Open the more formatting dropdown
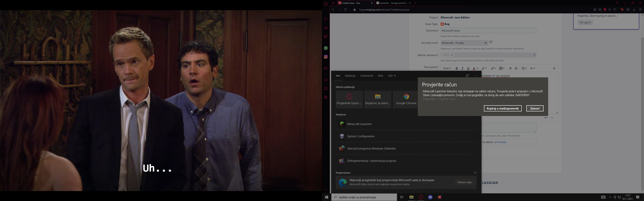644x201 pixels. (484, 68)
